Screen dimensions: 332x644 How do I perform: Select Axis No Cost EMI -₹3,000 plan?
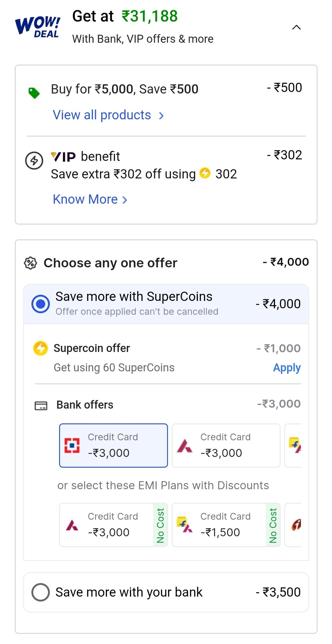coord(114,525)
